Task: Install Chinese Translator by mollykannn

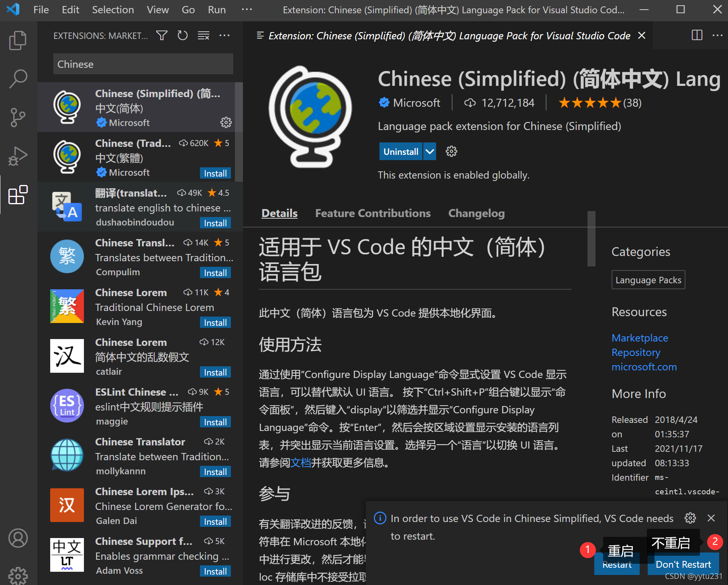Action: point(215,471)
